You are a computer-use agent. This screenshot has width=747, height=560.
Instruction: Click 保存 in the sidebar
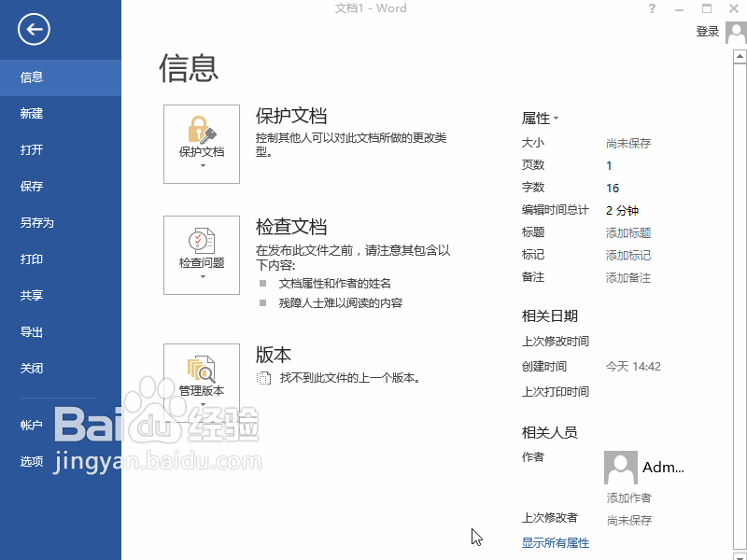coord(61,186)
